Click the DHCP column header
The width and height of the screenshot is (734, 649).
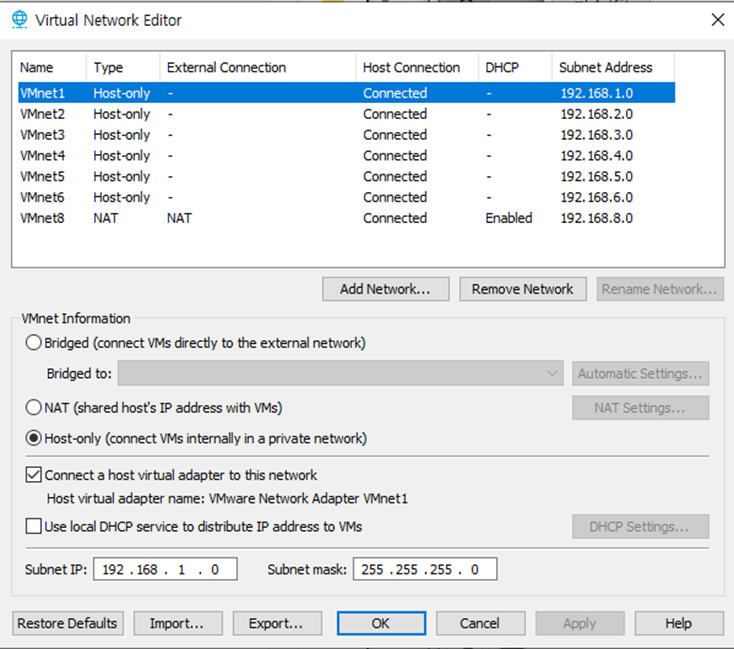515,67
